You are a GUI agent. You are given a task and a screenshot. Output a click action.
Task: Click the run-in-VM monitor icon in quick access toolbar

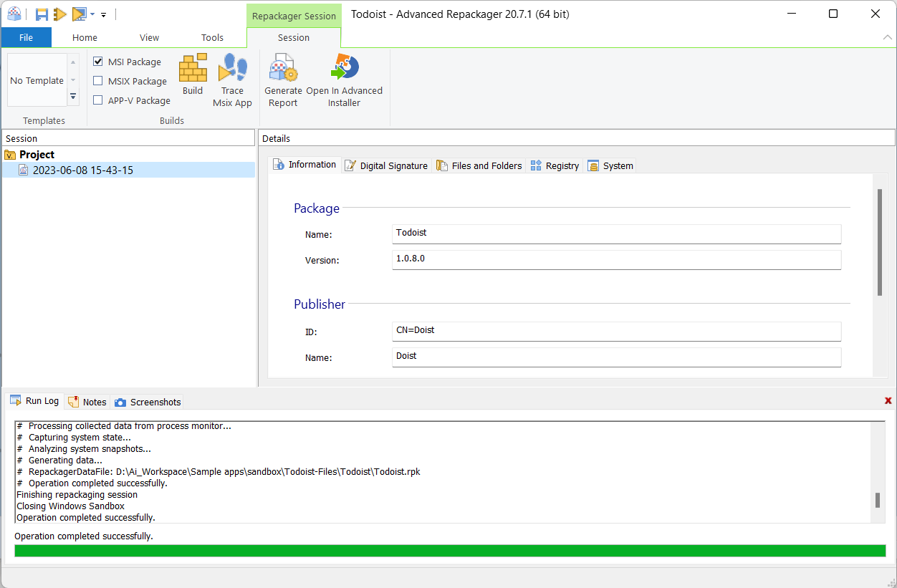[79, 14]
